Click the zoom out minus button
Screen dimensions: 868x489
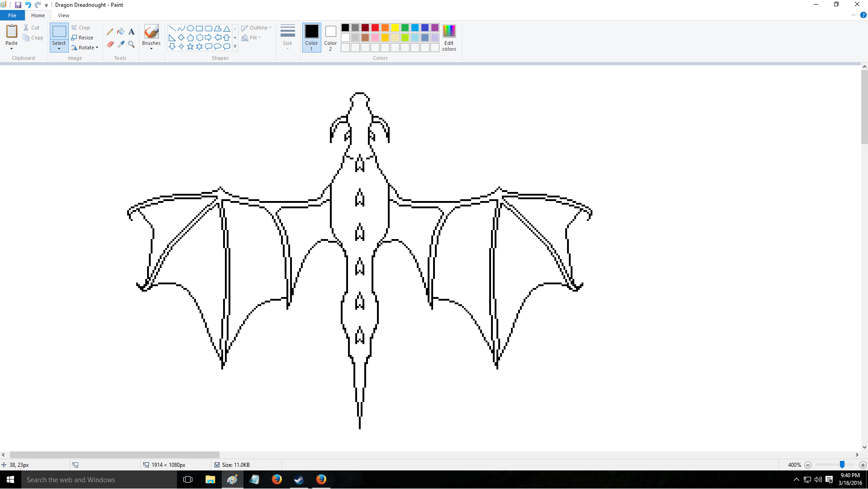point(808,465)
